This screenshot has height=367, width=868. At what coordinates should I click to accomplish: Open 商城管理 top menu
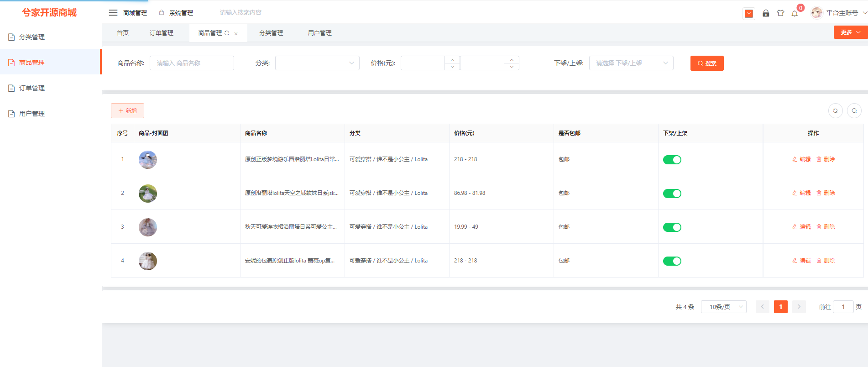coord(135,13)
